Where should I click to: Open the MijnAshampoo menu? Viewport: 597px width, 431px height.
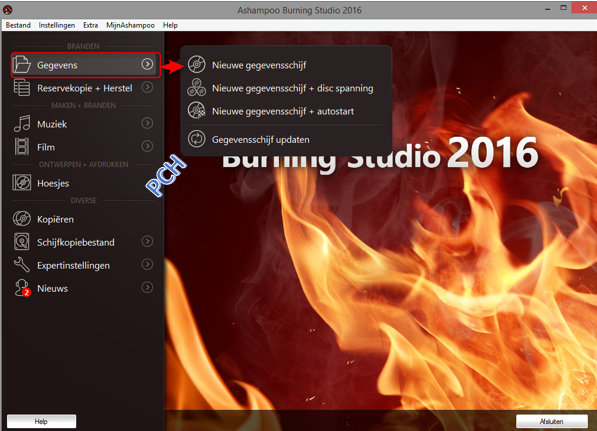pyautogui.click(x=130, y=25)
